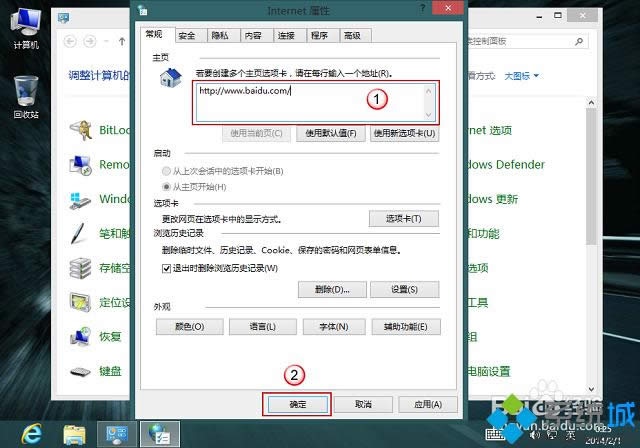Click the forward arrow in Control Panel
Image resolution: width=640 pixels, height=448 pixels.
tap(90, 41)
